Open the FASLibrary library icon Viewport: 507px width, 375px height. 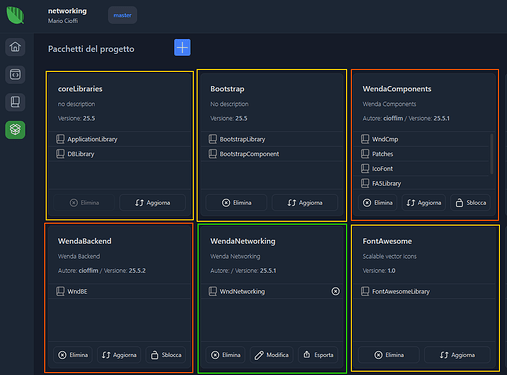[365, 183]
